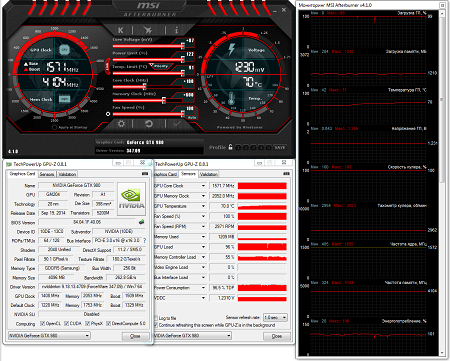Open the GPU Memory Clock sensor dropdown
The image size is (450, 361).
pyautogui.click(x=203, y=196)
